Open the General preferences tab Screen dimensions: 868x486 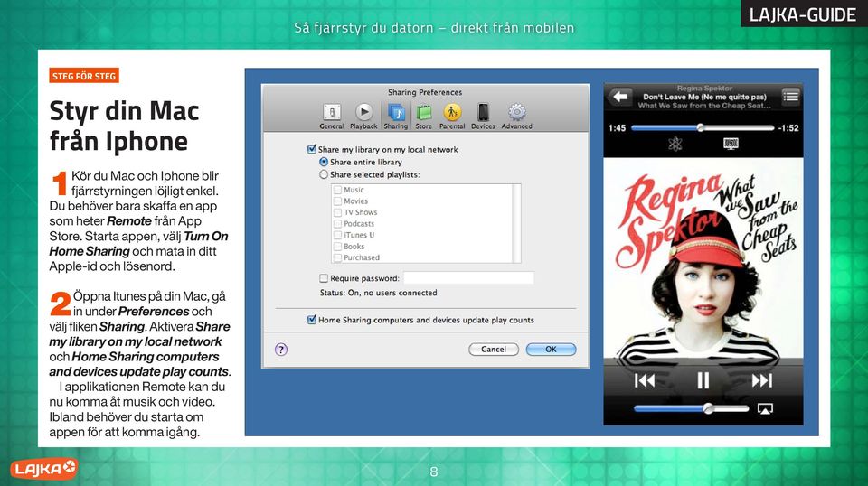(x=332, y=117)
